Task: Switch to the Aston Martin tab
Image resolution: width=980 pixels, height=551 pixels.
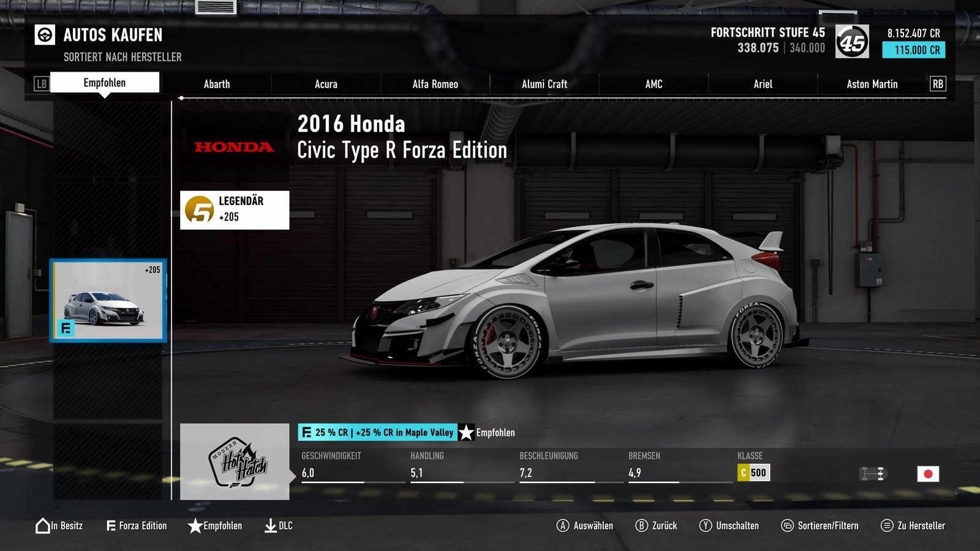Action: tap(872, 84)
